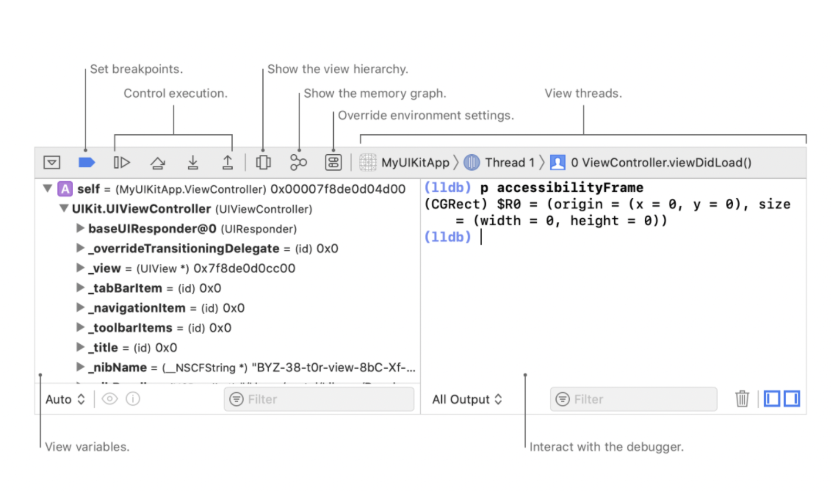
Task: Select the self variable row text
Action: click(x=241, y=189)
